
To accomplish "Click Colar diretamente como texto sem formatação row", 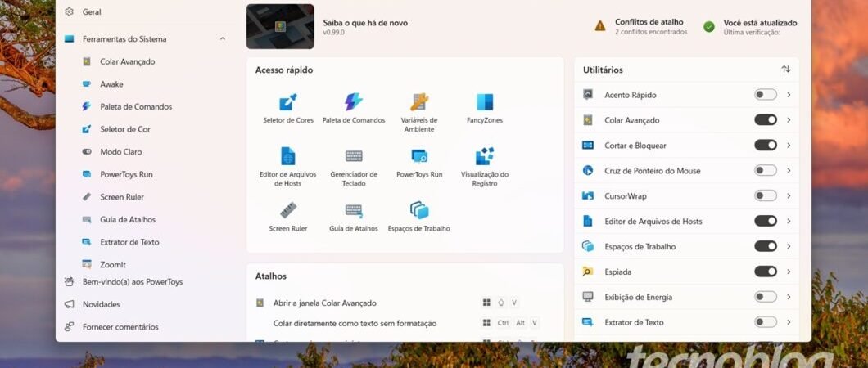I will [405, 323].
